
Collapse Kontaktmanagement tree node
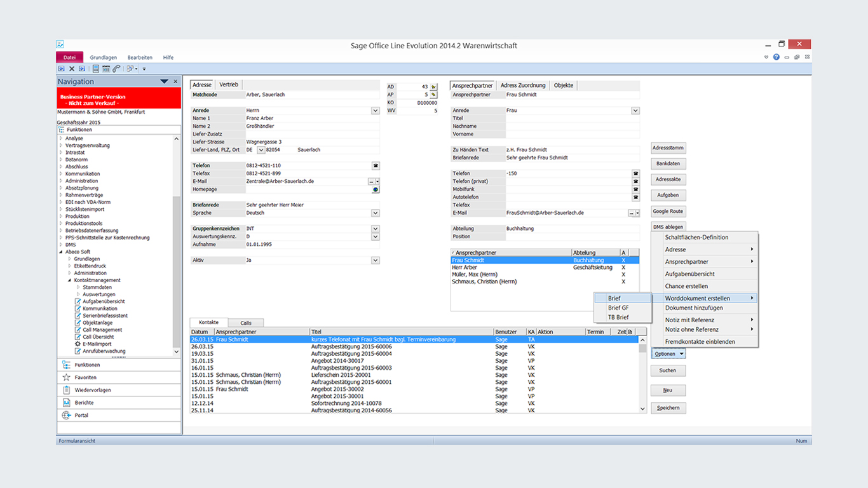pos(70,280)
